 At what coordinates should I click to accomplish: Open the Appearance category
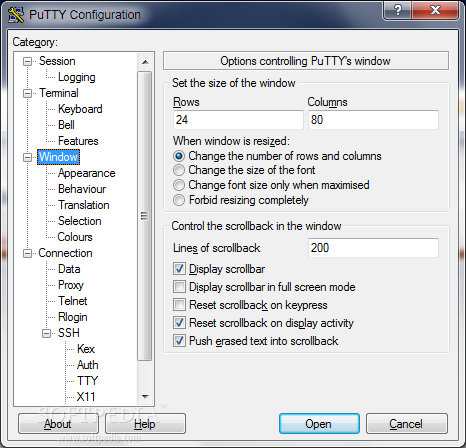(x=86, y=173)
